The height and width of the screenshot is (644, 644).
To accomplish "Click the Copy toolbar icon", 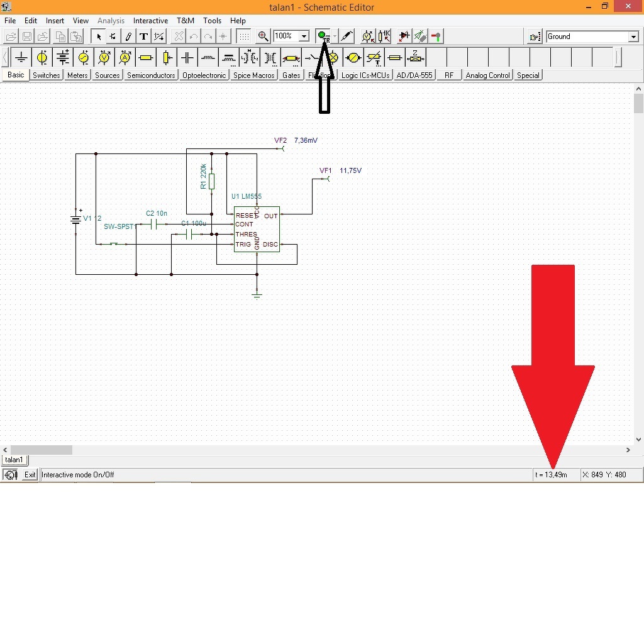I will coord(60,36).
